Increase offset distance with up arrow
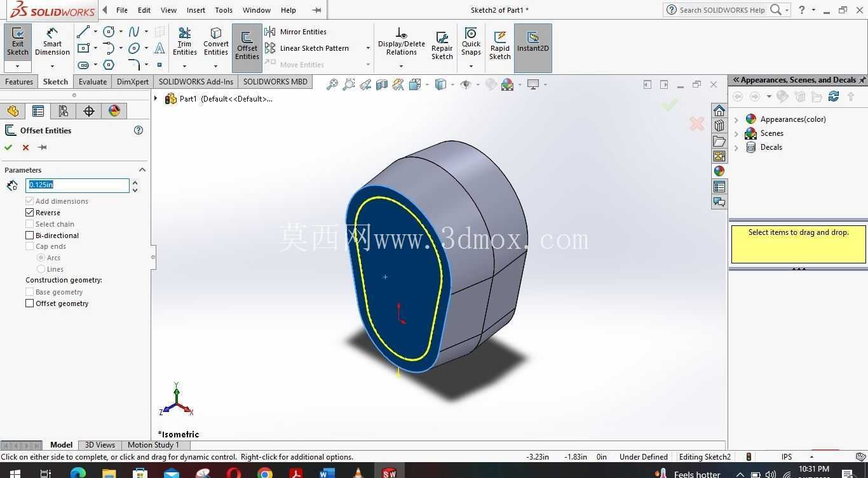 pos(135,182)
